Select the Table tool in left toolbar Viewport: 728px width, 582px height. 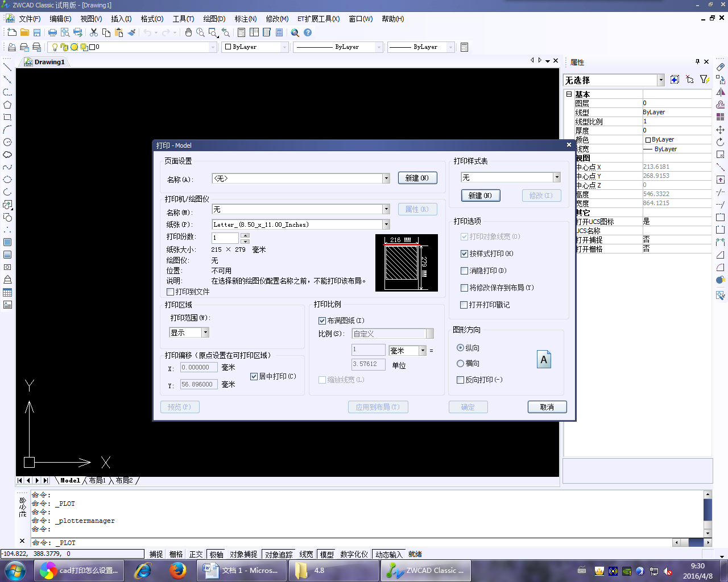(7, 293)
